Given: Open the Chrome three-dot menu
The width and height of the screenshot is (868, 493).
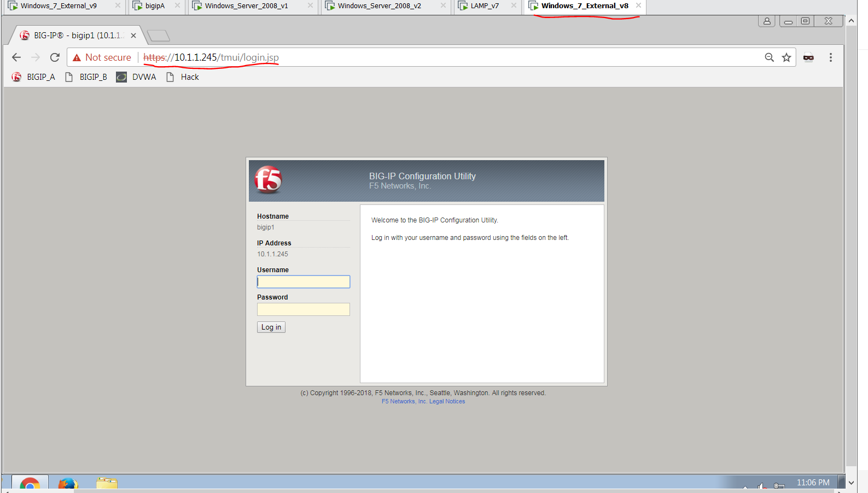Looking at the screenshot, I should pyautogui.click(x=830, y=57).
